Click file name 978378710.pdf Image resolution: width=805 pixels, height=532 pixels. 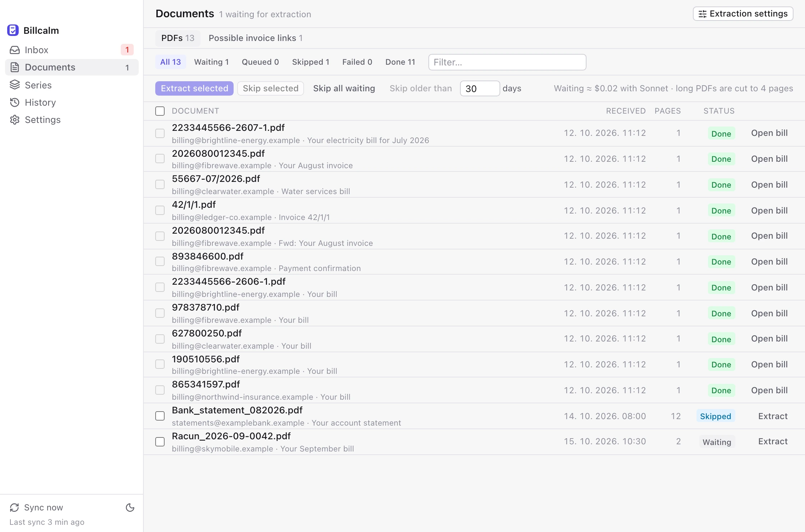[x=206, y=307]
